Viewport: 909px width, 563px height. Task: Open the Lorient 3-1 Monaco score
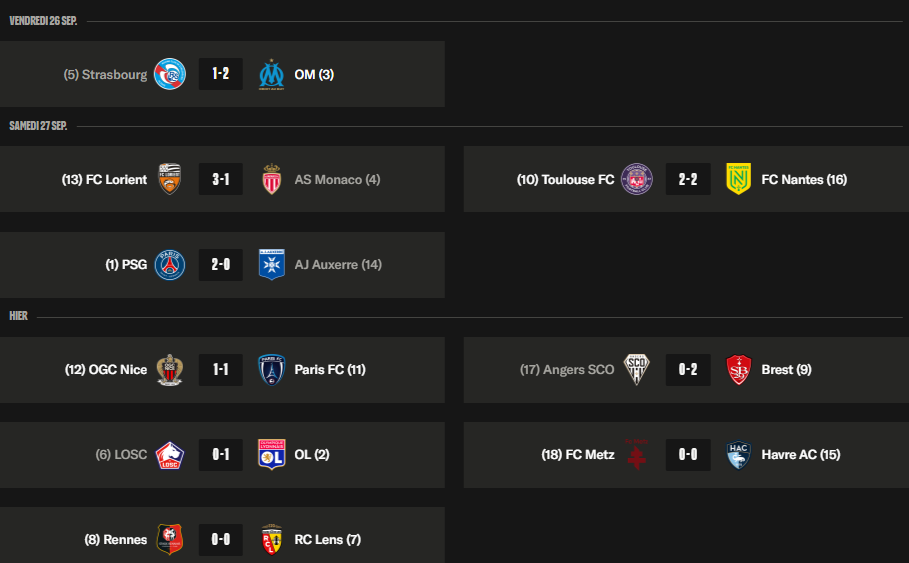pos(221,179)
